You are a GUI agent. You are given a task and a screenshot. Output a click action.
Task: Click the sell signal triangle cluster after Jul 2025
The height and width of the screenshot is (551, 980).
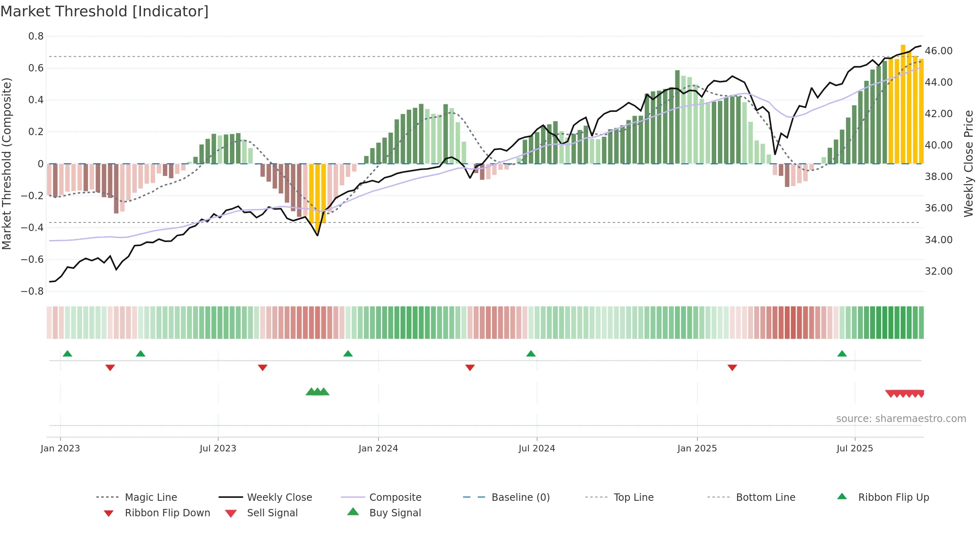pyautogui.click(x=904, y=394)
